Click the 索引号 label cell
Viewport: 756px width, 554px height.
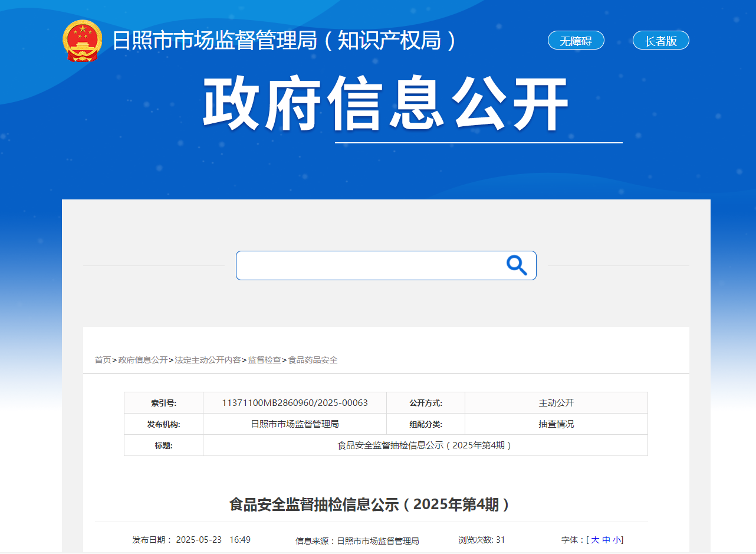point(163,403)
